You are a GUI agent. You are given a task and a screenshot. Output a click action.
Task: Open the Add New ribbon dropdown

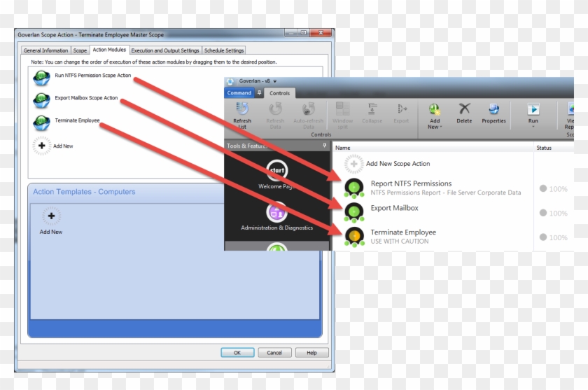pyautogui.click(x=435, y=116)
